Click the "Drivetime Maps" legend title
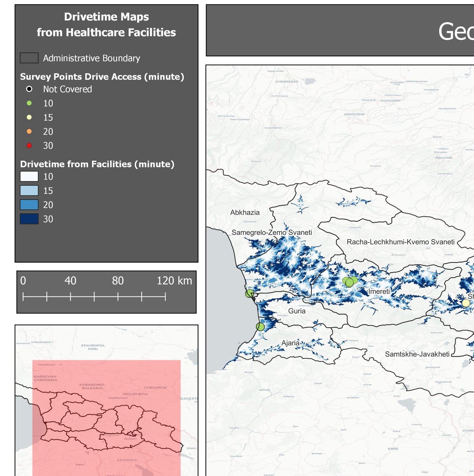The width and height of the screenshot is (474, 476). (x=106, y=17)
